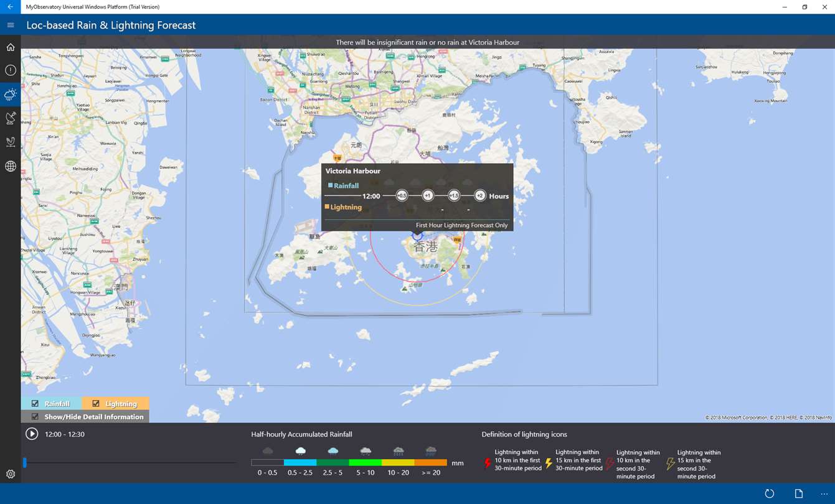Click the heavy rain icon above >= 20
Viewport: 835px width, 504px height.
(x=431, y=451)
